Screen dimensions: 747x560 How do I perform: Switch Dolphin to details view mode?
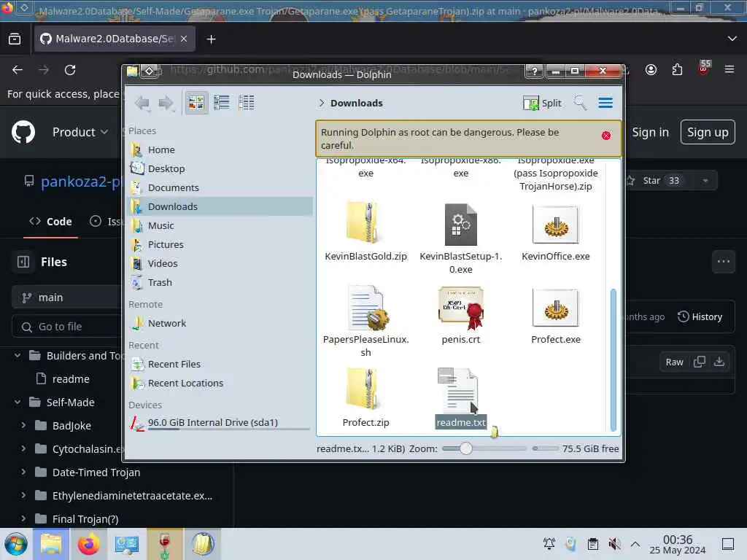coord(247,102)
